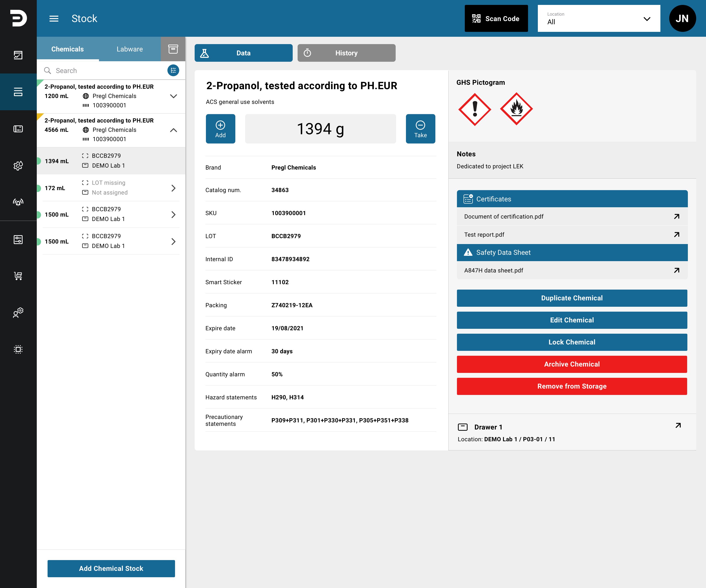
Task: Click Lock Chemical
Action: pos(572,342)
